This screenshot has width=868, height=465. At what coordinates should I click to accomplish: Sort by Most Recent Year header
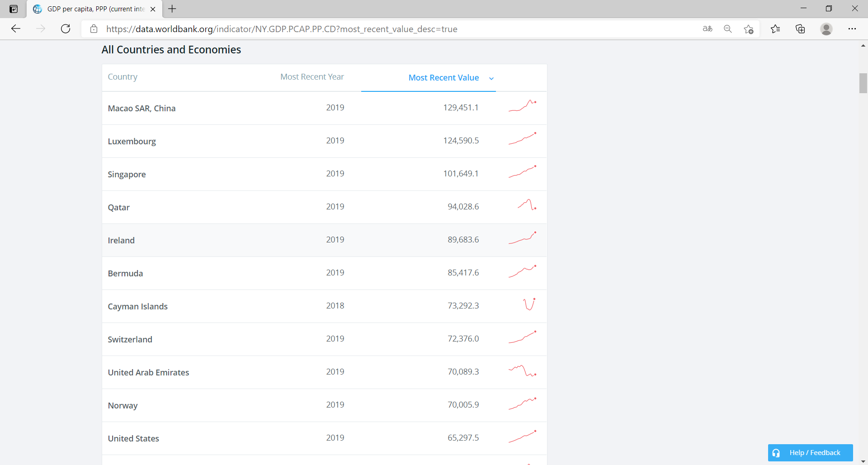(312, 77)
